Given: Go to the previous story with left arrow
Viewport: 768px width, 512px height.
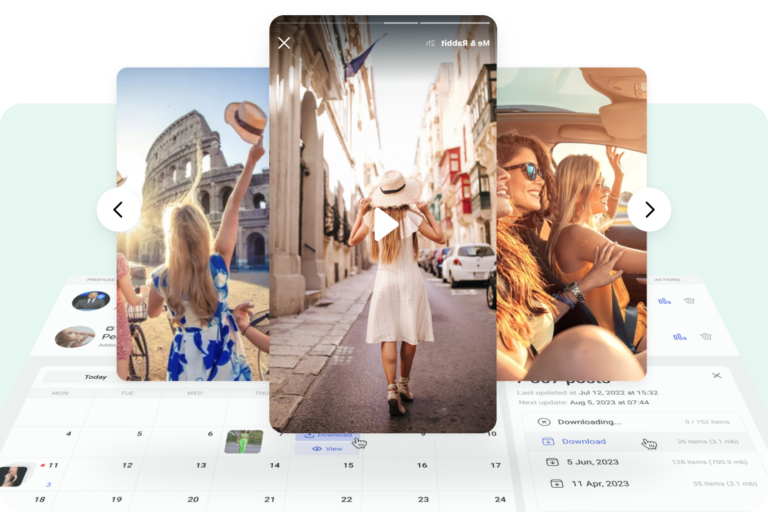Looking at the screenshot, I should [118, 210].
